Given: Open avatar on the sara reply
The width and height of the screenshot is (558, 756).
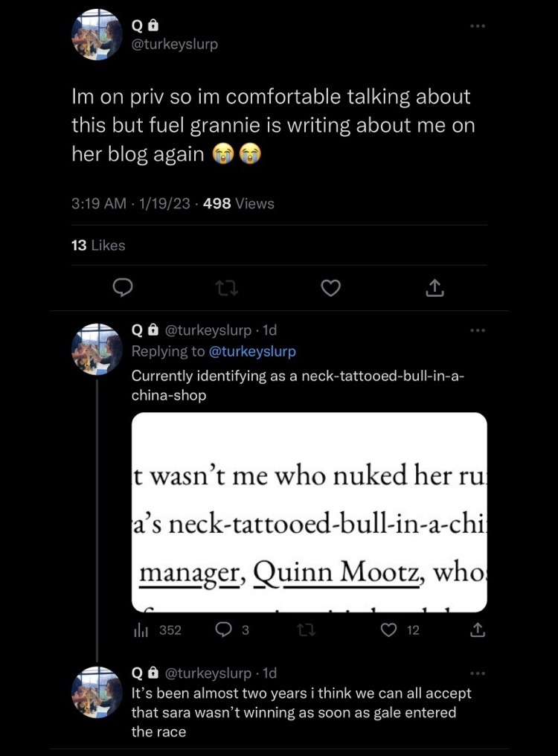Looking at the screenshot, I should 97,693.
